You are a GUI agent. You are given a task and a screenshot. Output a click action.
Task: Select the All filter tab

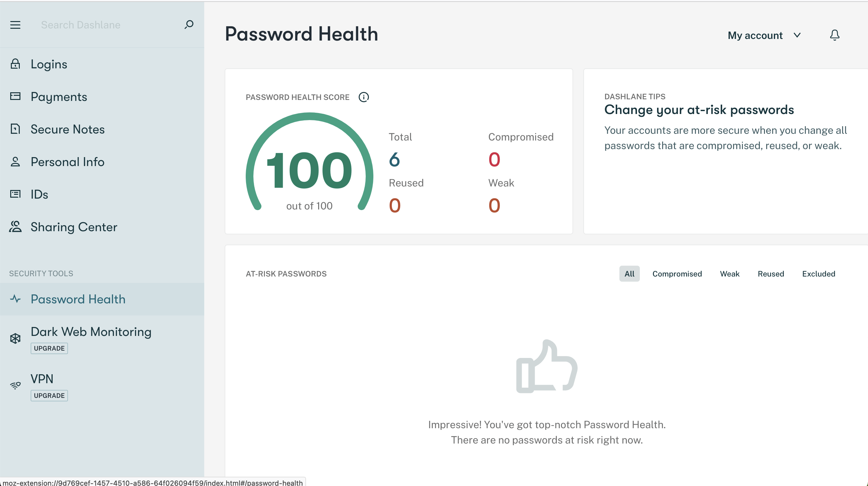coord(629,274)
